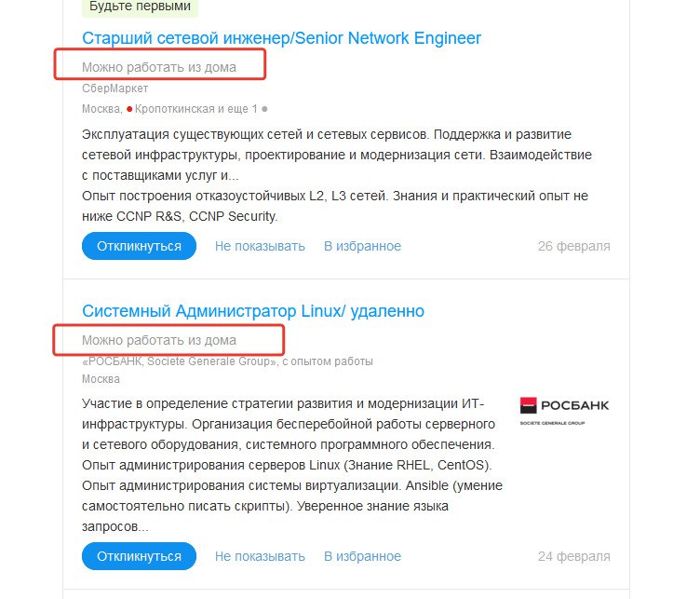Click the 26 февраля posting date
Screen dimensions: 700x599
[573, 246]
